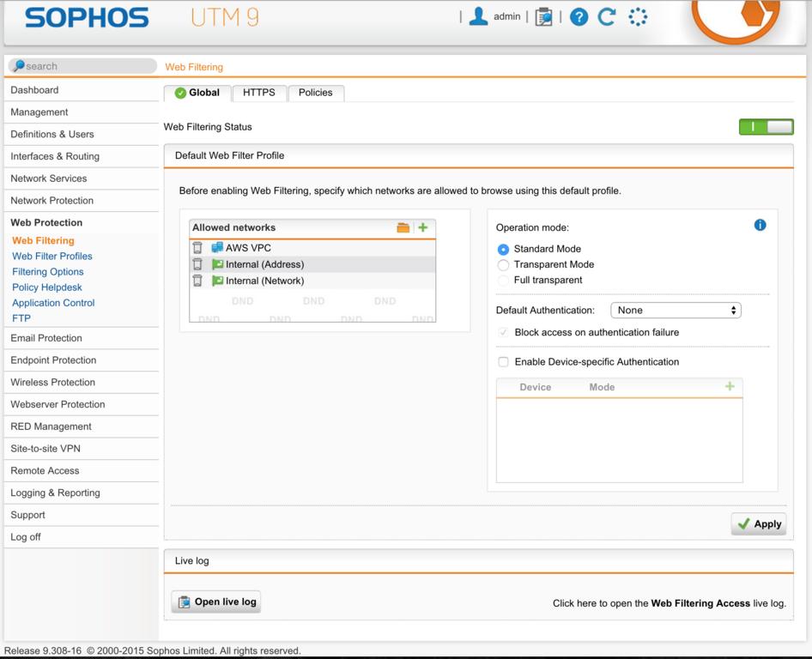
Task: Select the Internal (Network) row
Action: [312, 281]
